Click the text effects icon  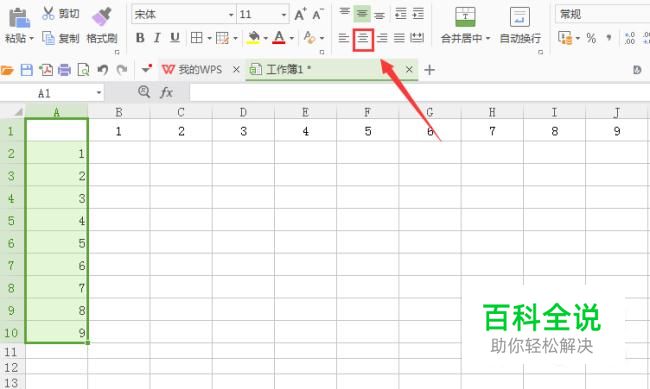pyautogui.click(x=309, y=38)
